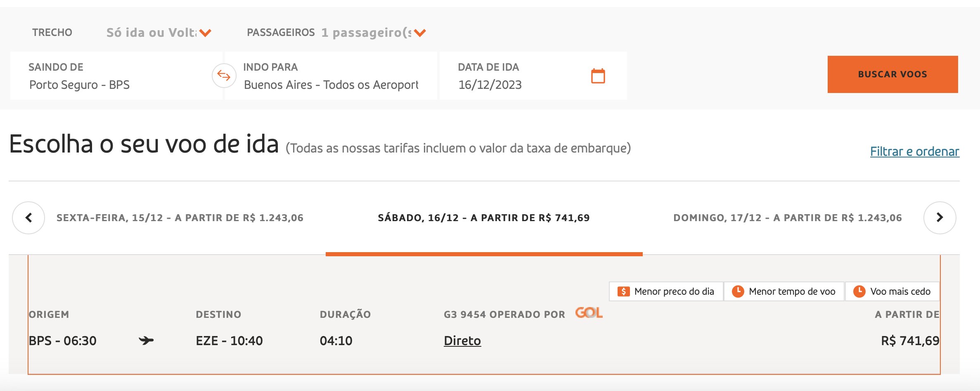The height and width of the screenshot is (391, 980).
Task: Select the R$ 741,69 fare price
Action: [x=910, y=341]
